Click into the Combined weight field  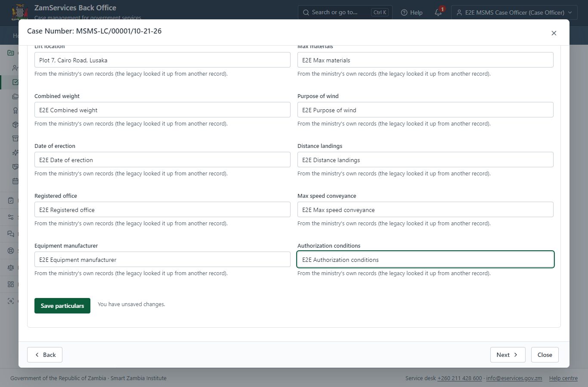click(x=162, y=110)
